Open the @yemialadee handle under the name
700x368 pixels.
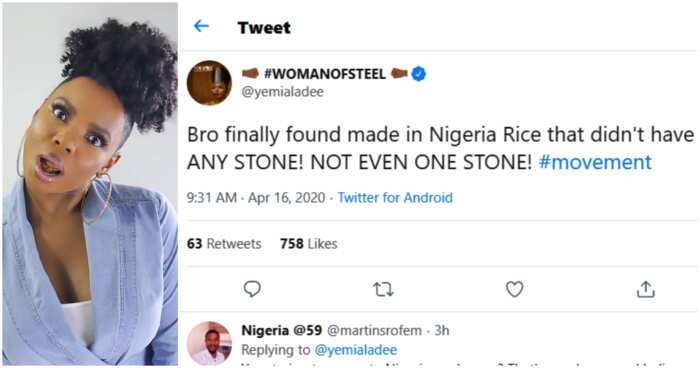[283, 92]
